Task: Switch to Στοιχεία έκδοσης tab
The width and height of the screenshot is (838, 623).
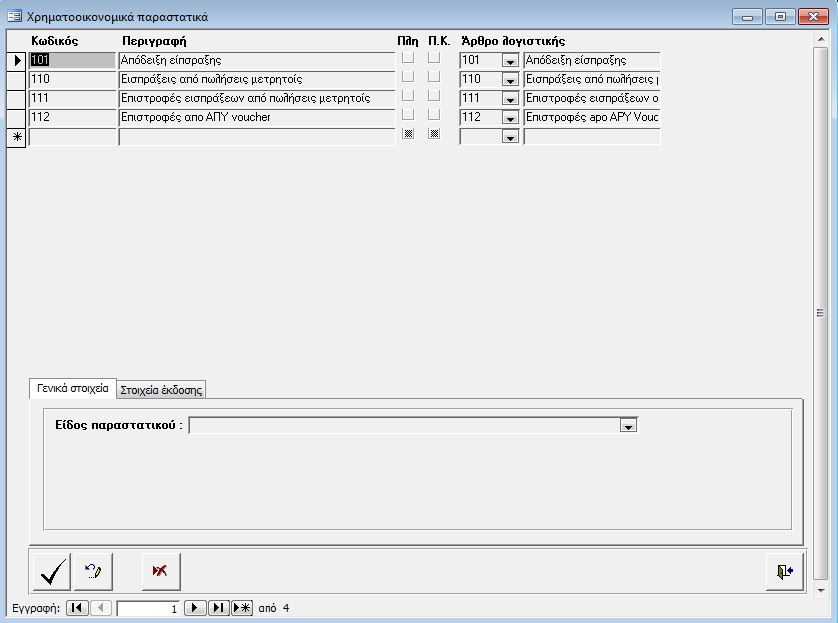Action: pyautogui.click(x=161, y=390)
